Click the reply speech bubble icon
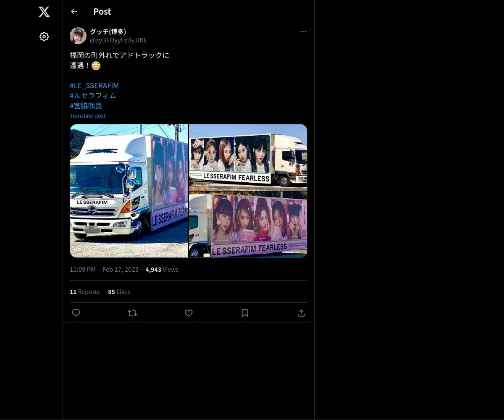This screenshot has width=504, height=420. pyautogui.click(x=76, y=313)
